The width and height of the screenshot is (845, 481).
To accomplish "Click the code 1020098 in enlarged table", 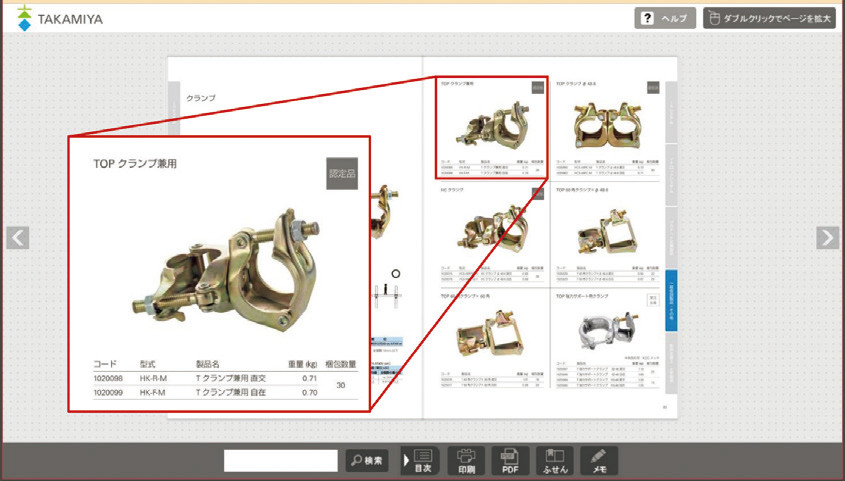I will click(108, 379).
